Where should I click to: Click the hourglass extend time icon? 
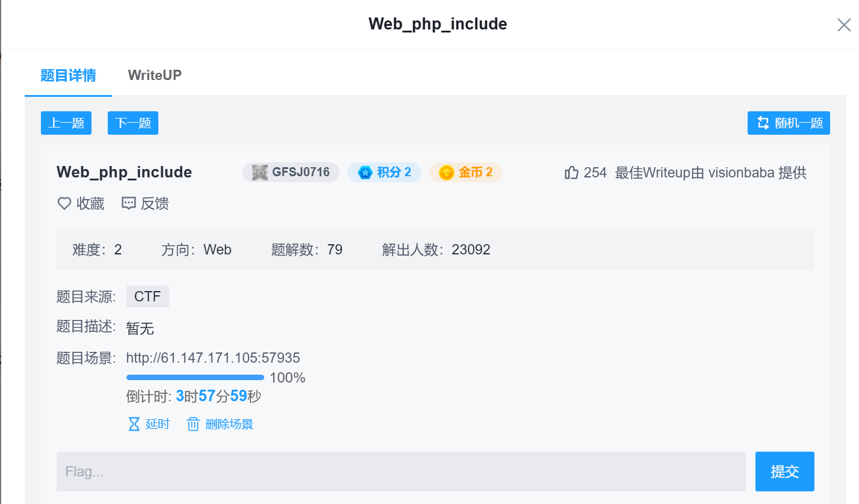pos(135,424)
